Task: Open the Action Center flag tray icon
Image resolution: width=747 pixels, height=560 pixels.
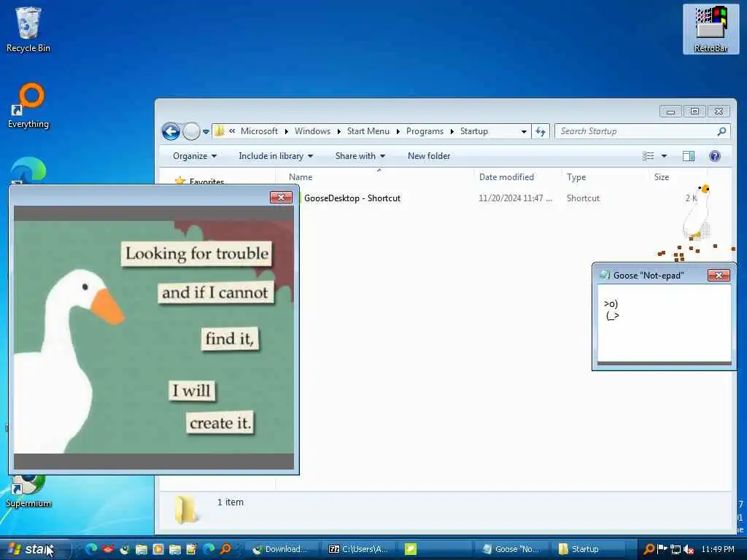Action: 662,549
